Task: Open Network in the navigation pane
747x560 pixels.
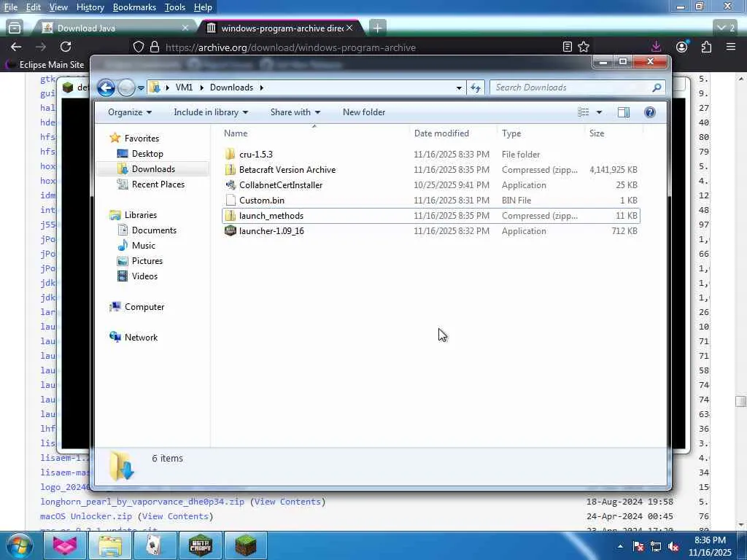Action: coord(141,337)
